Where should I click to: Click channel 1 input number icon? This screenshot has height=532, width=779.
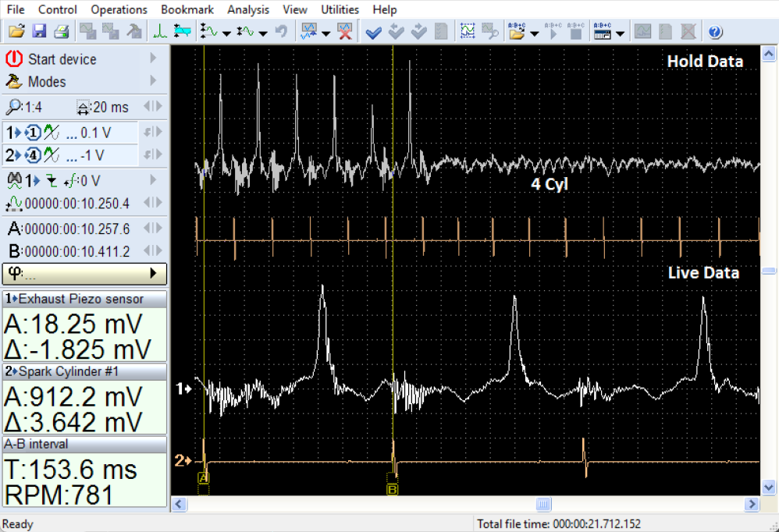tap(34, 133)
